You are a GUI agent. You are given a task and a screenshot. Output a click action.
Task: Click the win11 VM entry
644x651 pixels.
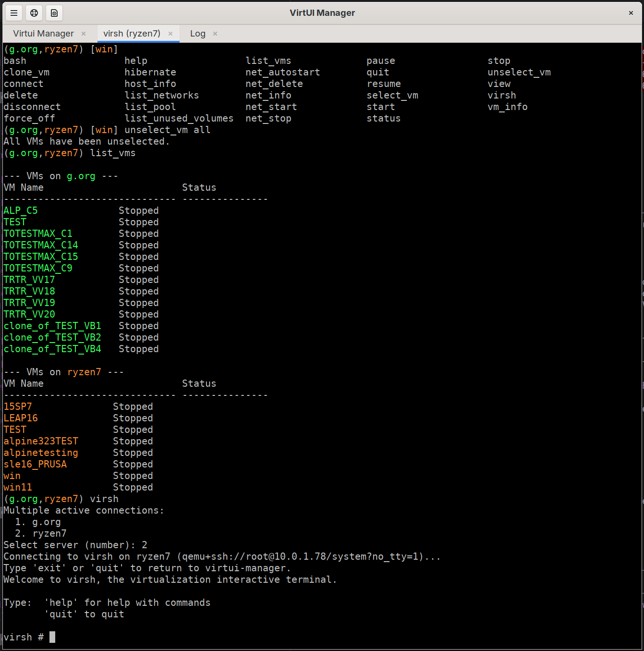[x=18, y=487]
